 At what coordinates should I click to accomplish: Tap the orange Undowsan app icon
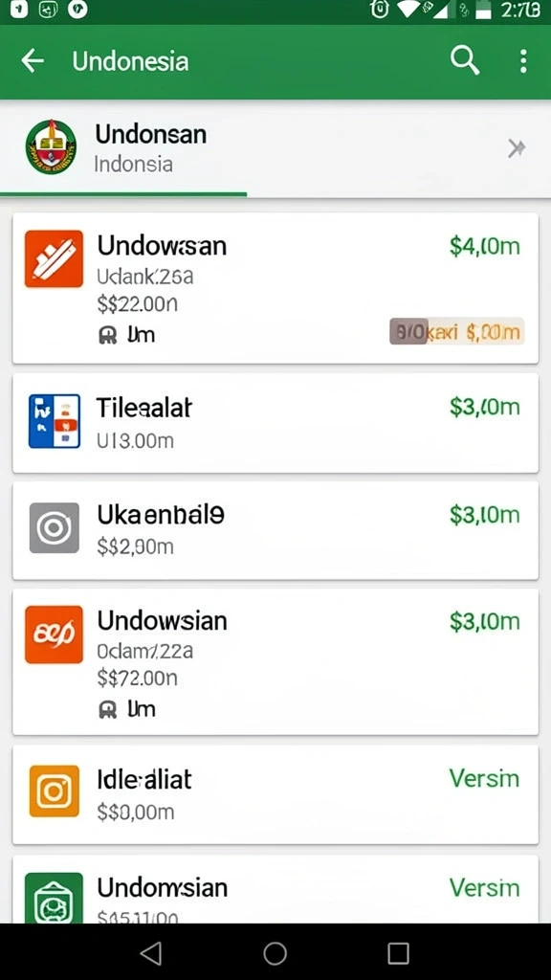pos(54,258)
